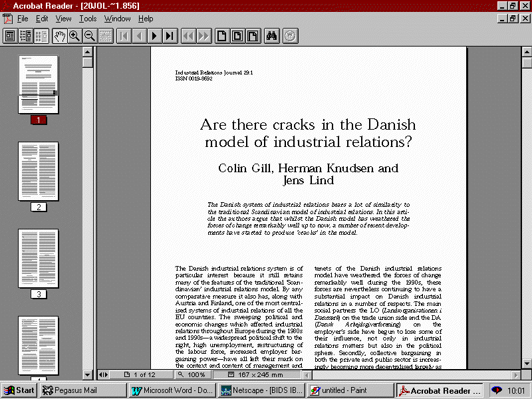Advance to the next page

(155, 36)
